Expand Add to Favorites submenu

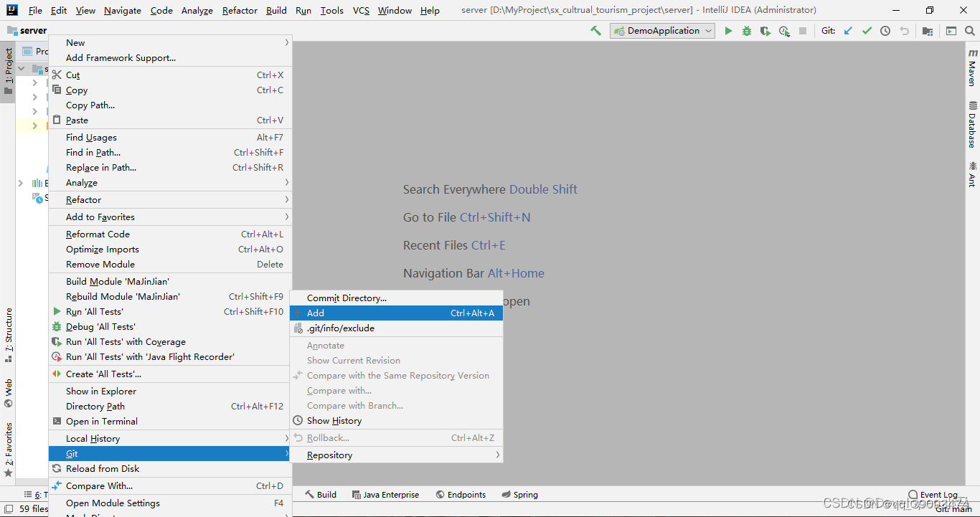tap(170, 217)
